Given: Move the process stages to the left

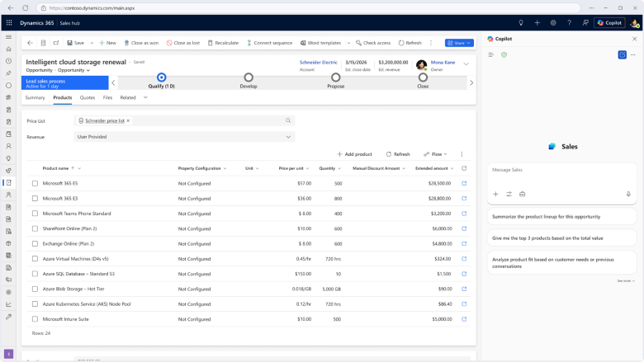Looking at the screenshot, I should coord(113,82).
